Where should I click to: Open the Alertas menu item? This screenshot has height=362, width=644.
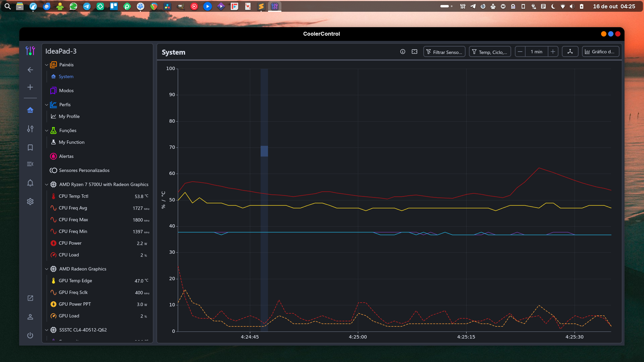(x=66, y=156)
